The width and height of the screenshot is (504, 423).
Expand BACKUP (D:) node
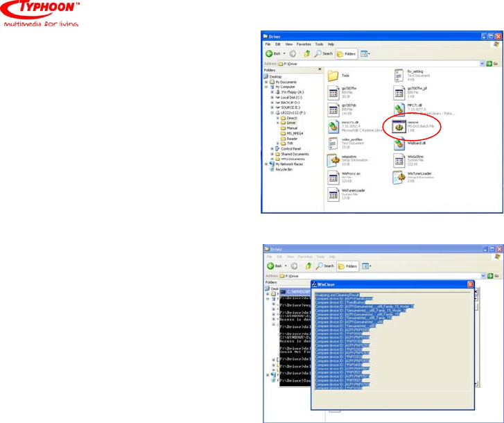point(272,102)
